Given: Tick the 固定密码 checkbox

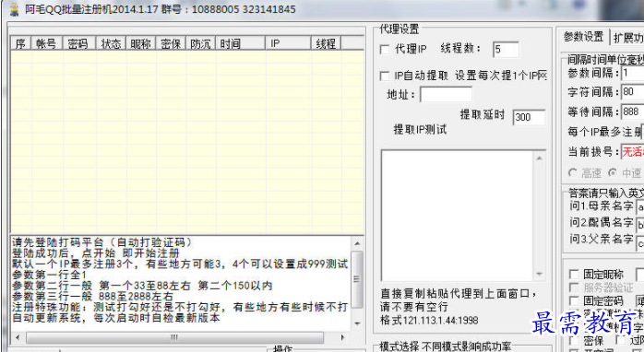Looking at the screenshot, I should click(573, 301).
